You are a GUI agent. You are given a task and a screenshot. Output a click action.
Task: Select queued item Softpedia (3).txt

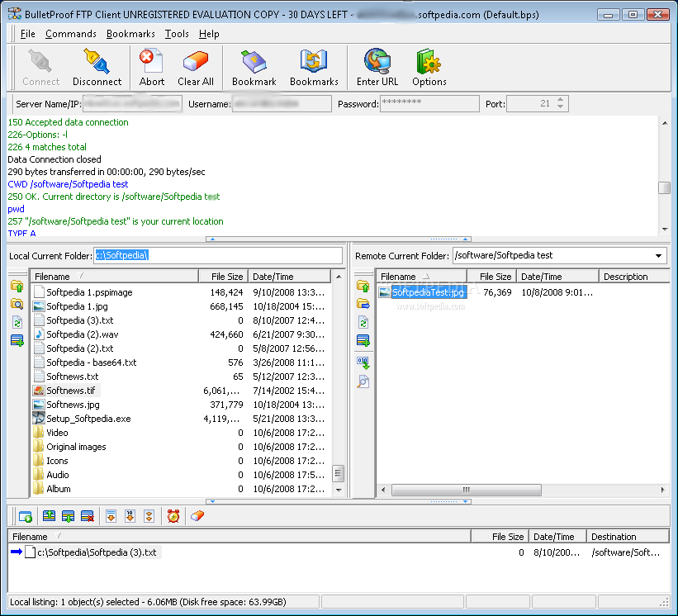pos(97,552)
